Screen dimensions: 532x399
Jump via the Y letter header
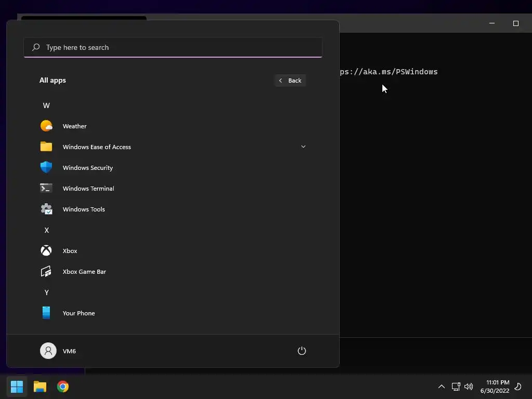click(x=46, y=292)
